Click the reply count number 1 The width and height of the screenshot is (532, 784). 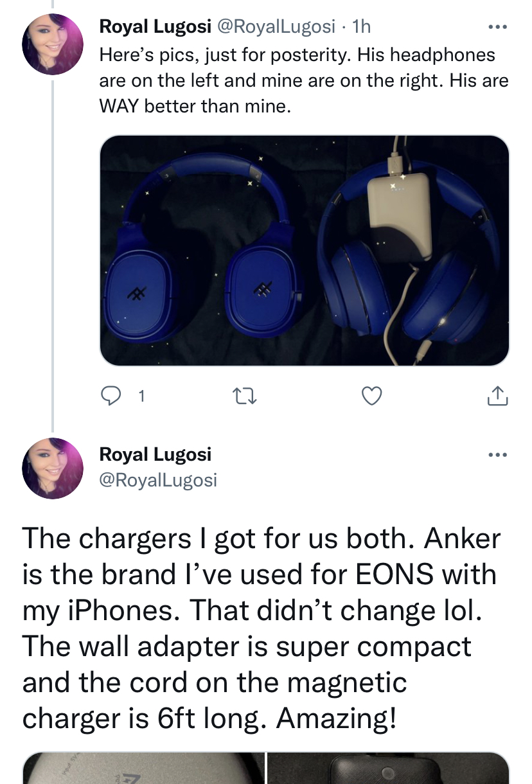[x=141, y=397]
